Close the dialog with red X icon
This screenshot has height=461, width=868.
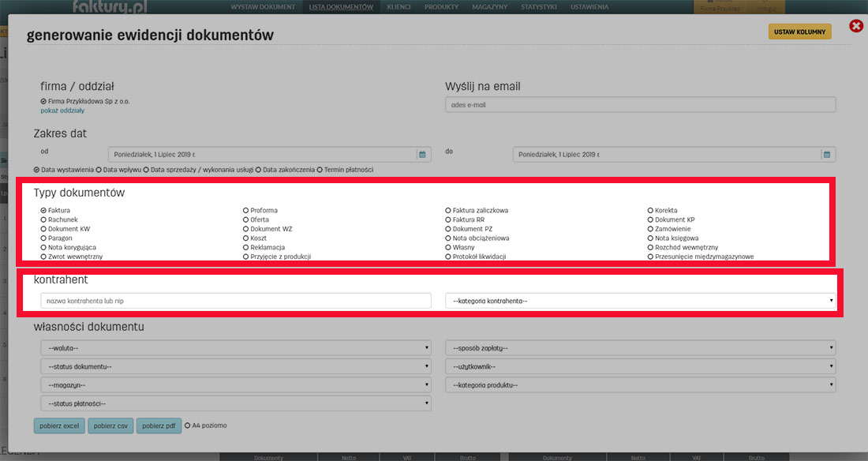pyautogui.click(x=856, y=27)
